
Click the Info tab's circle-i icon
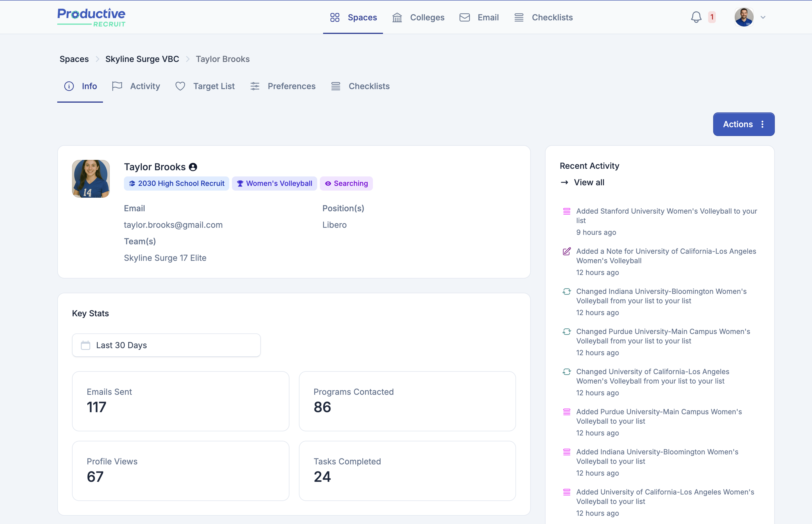[x=69, y=86]
